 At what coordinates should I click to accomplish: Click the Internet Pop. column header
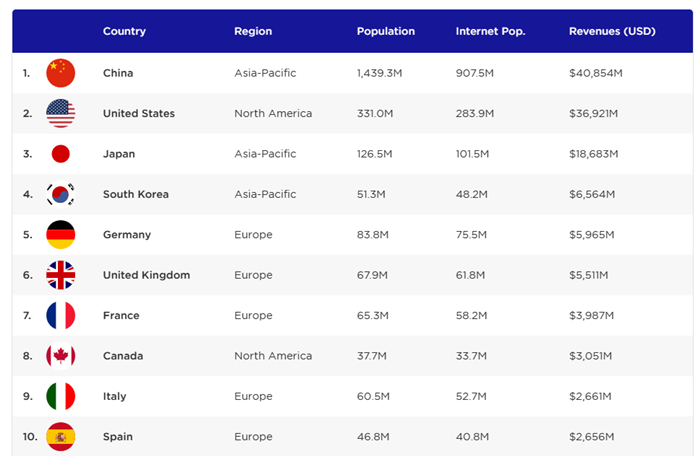490,31
